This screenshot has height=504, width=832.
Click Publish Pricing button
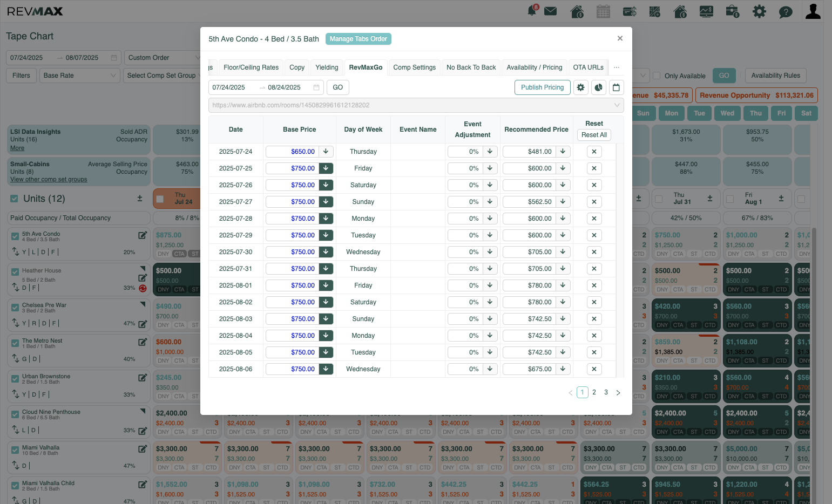click(x=542, y=87)
